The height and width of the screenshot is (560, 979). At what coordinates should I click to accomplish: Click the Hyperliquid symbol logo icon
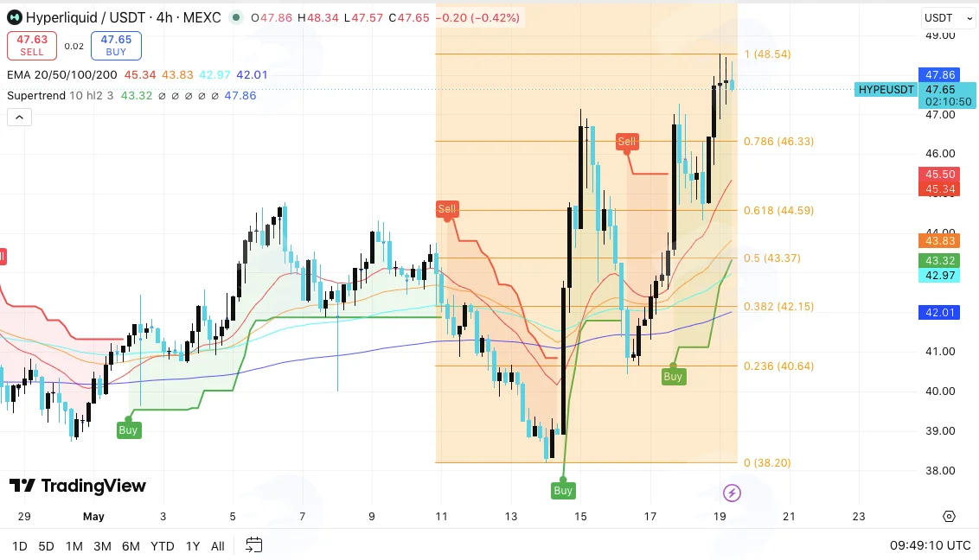point(15,17)
